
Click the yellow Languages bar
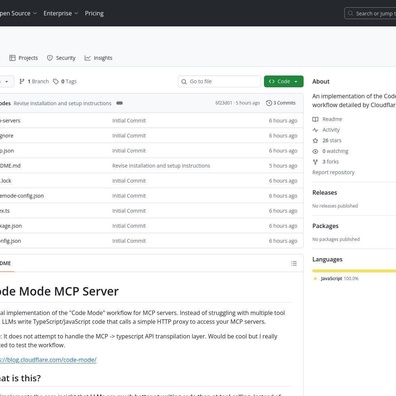click(x=354, y=271)
